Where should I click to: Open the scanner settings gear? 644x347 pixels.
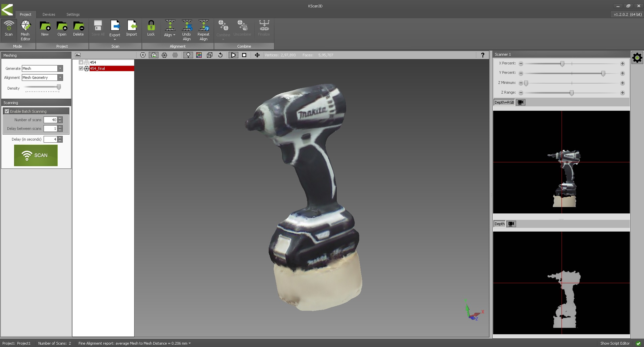pyautogui.click(x=637, y=58)
